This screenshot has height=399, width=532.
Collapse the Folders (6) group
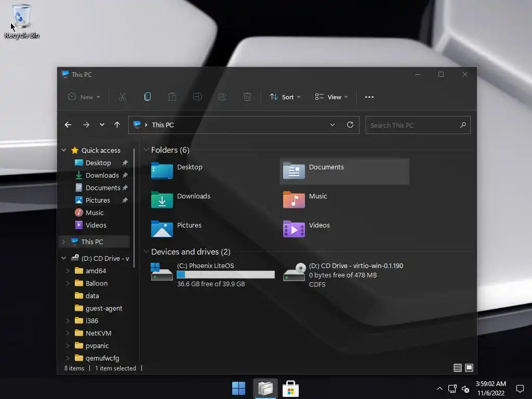pyautogui.click(x=146, y=150)
